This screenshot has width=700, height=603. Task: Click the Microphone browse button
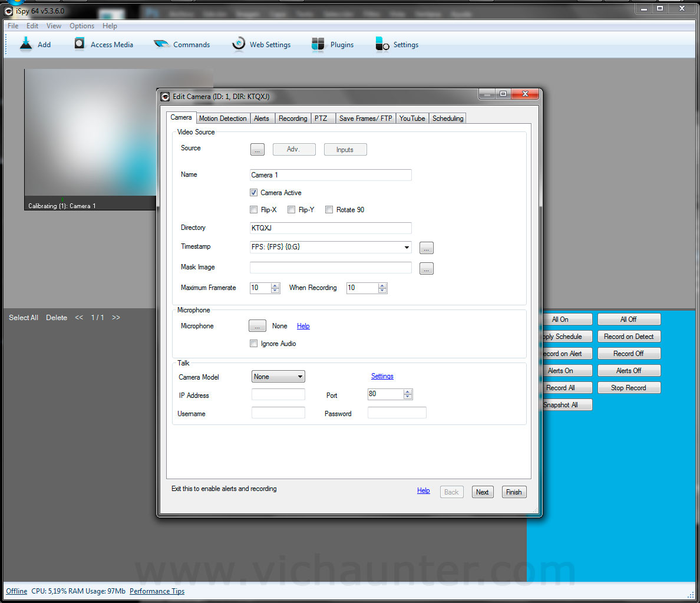[257, 326]
